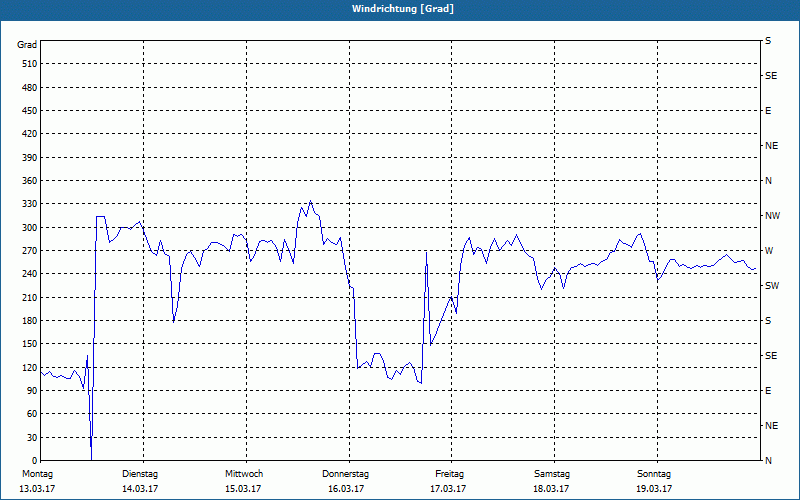
Task: Click the 300 y-axis value
Action: click(x=30, y=227)
